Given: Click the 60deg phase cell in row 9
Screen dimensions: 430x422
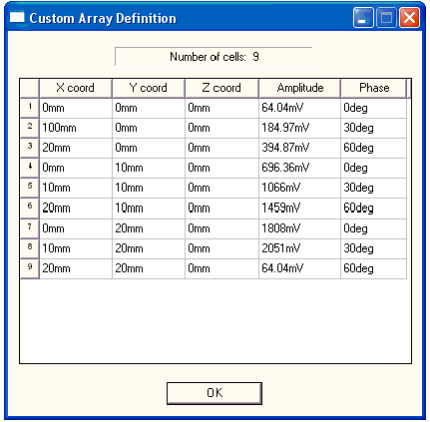Looking at the screenshot, I should (373, 269).
